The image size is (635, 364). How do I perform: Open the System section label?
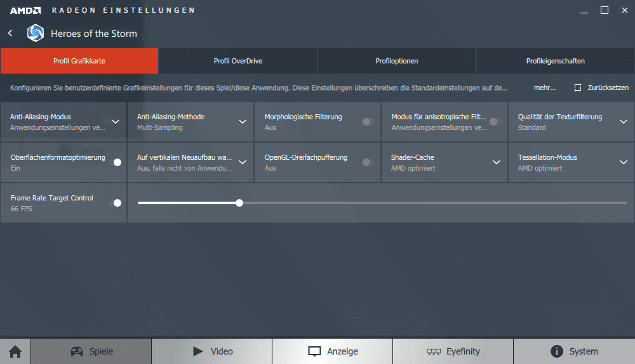[584, 351]
